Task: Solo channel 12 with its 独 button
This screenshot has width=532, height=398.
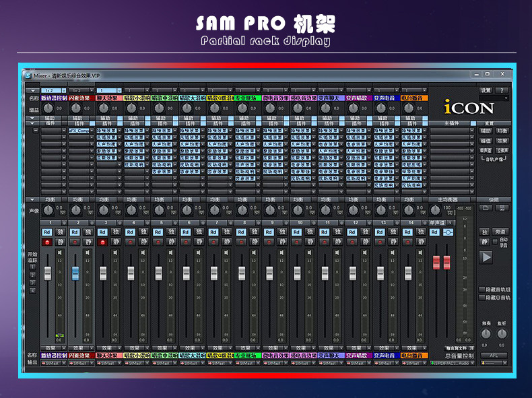Action: point(366,232)
